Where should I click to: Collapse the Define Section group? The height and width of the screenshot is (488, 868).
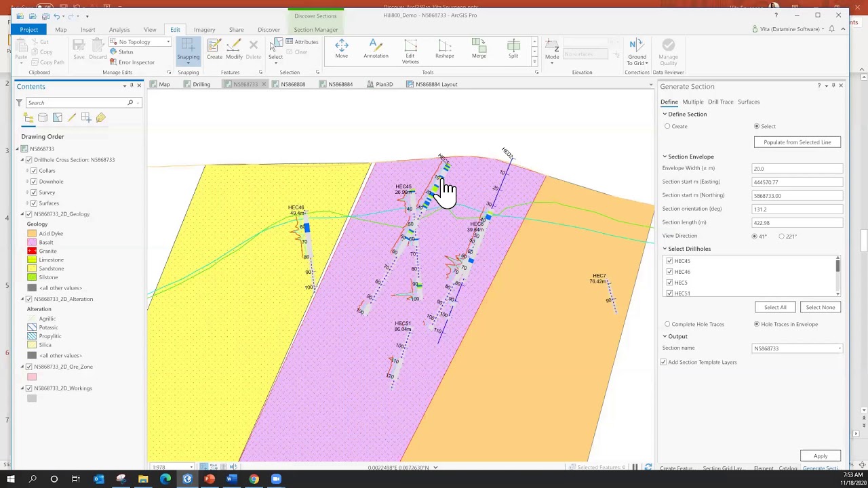pos(665,114)
